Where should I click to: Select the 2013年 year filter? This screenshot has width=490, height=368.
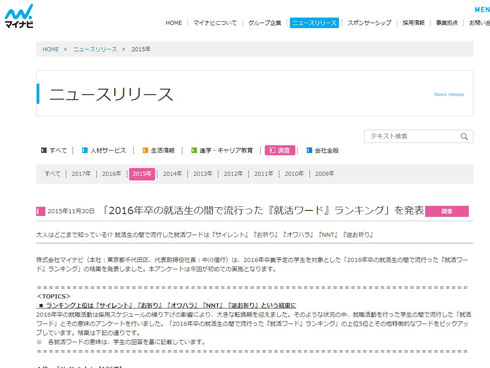click(x=203, y=174)
